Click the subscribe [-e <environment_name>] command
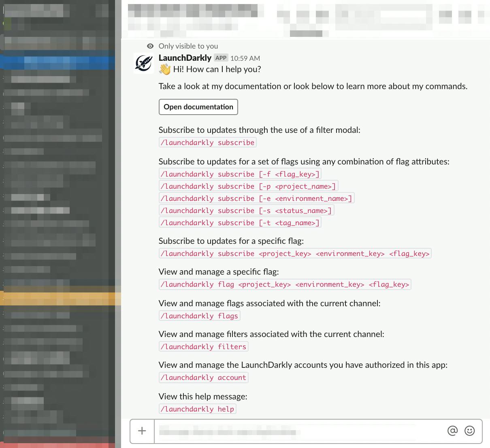This screenshot has width=490, height=448. point(256,198)
